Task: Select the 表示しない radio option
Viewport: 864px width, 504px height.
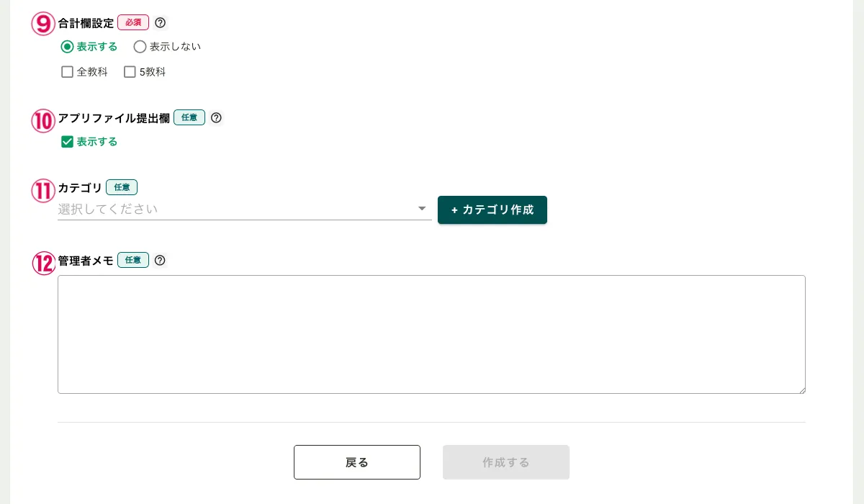Action: click(140, 47)
